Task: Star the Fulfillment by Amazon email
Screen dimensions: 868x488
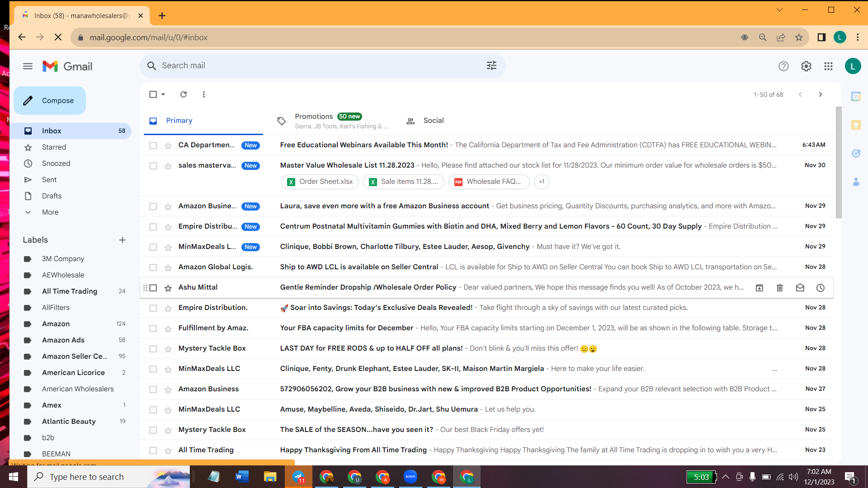Action: coord(168,328)
